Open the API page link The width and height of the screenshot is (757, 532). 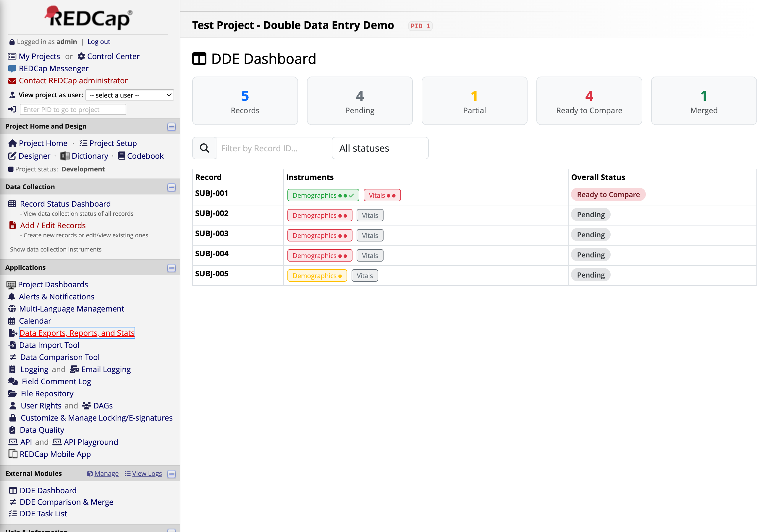point(26,442)
